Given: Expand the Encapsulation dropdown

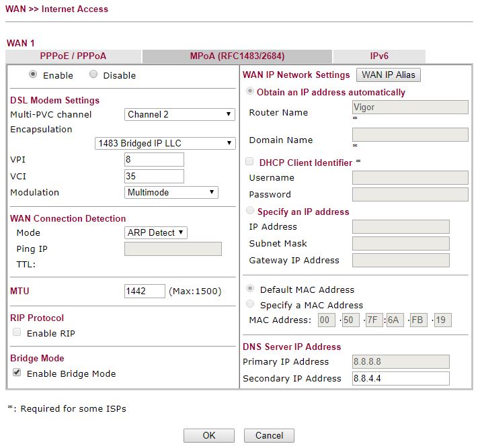Looking at the screenshot, I should pos(165,143).
